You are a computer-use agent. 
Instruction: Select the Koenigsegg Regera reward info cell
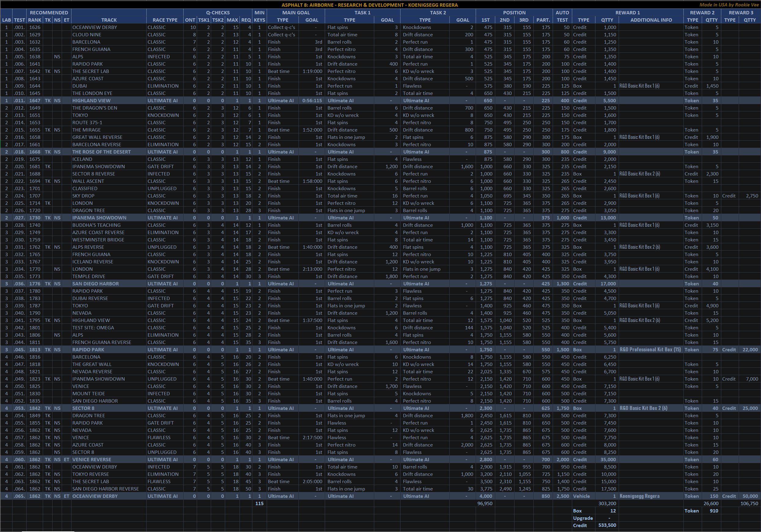(x=651, y=496)
